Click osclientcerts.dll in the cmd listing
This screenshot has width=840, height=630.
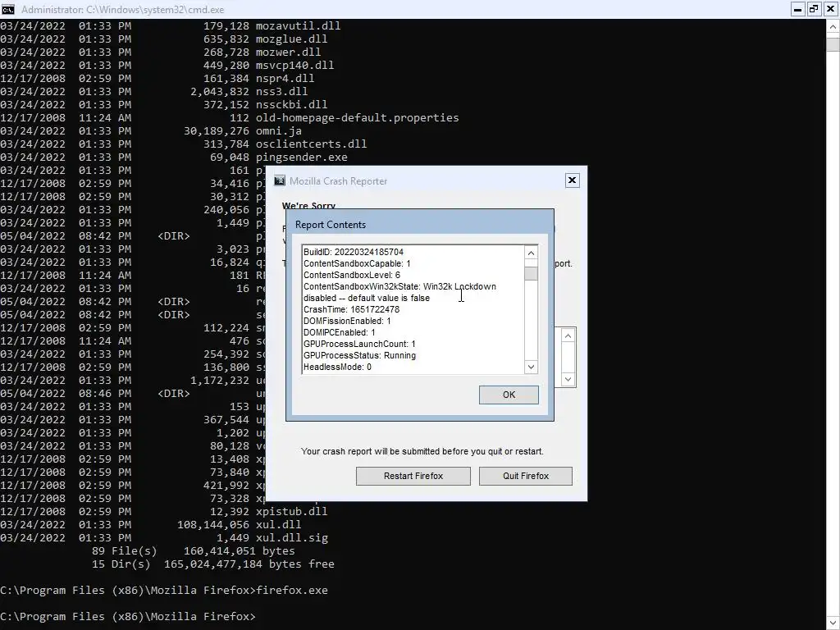pyautogui.click(x=311, y=144)
